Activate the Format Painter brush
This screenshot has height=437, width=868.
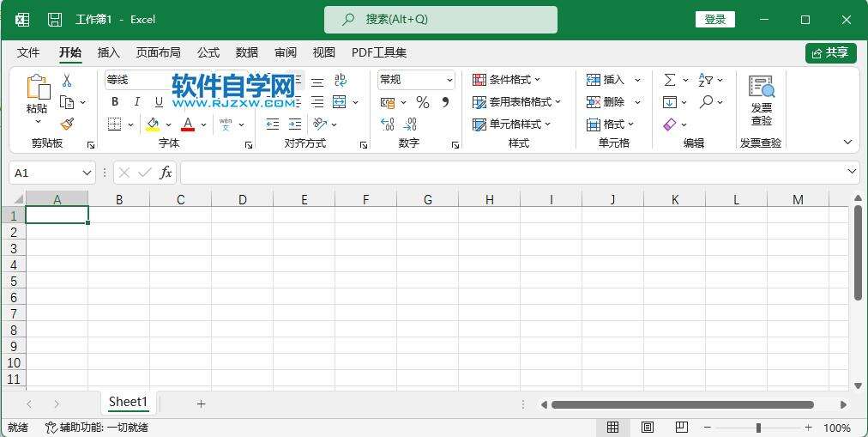tap(68, 124)
